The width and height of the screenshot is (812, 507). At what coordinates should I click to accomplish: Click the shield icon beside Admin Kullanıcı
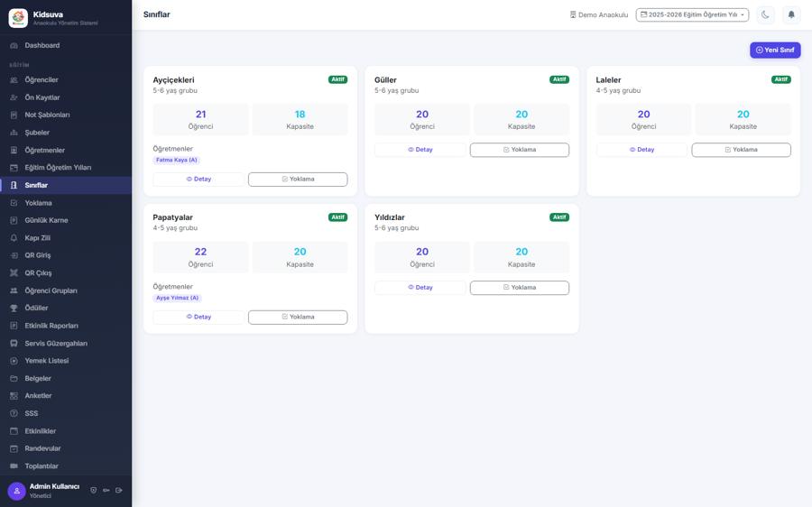pyautogui.click(x=93, y=491)
